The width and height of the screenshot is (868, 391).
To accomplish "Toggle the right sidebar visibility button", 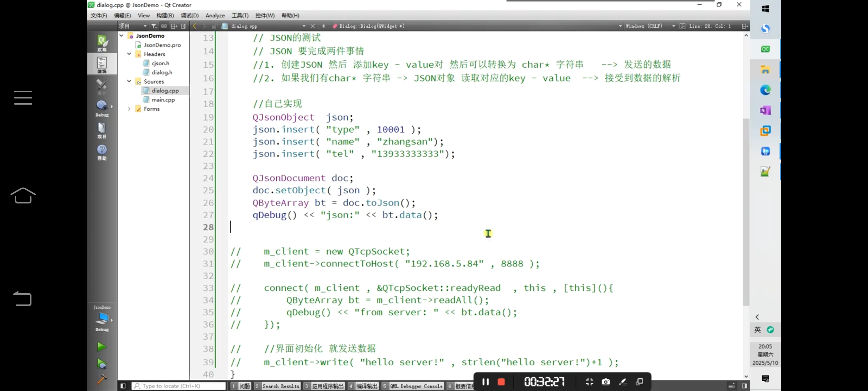I will click(745, 386).
